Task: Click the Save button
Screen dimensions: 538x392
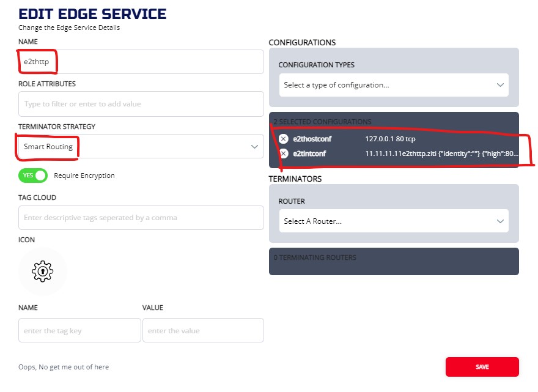Action: tap(482, 367)
